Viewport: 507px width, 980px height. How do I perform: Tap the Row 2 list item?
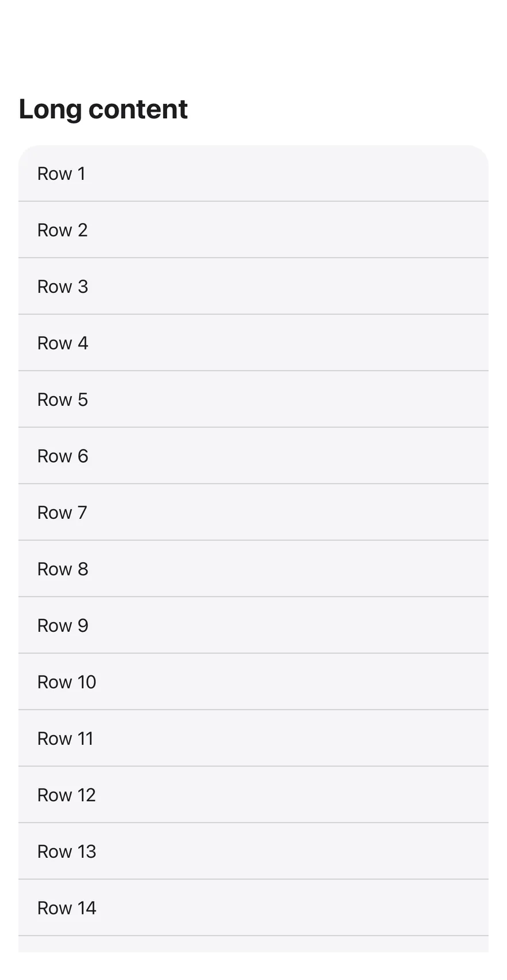pos(253,230)
